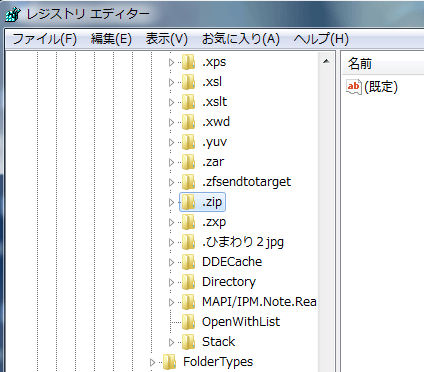Click the .zxp folder icon
Viewport: 424px width, 372px height.
pos(188,222)
